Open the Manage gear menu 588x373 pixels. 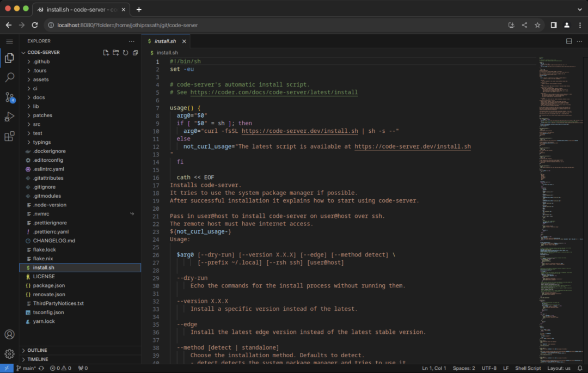pos(9,353)
